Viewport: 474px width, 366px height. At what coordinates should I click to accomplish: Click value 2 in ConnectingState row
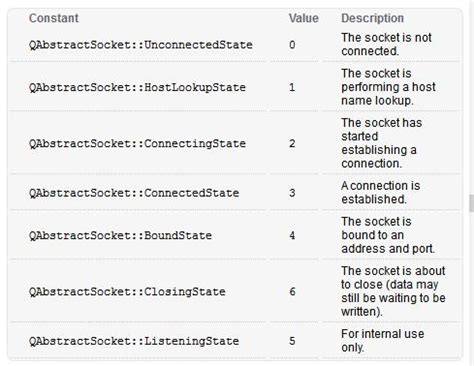pyautogui.click(x=292, y=144)
